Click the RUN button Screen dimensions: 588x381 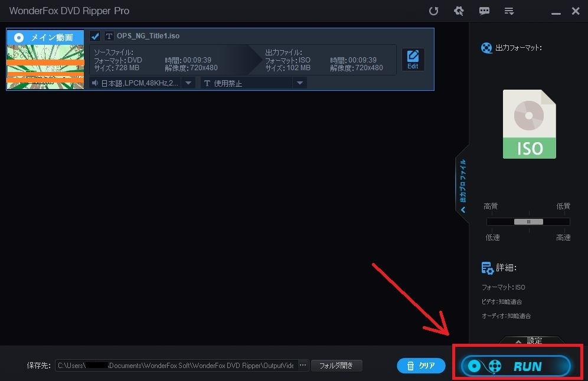(x=516, y=366)
